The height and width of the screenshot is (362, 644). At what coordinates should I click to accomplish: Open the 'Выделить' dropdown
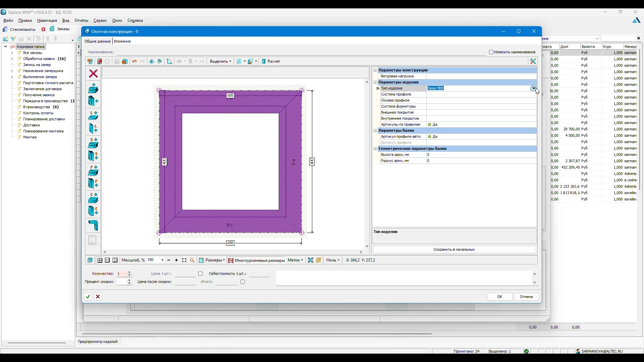point(220,62)
